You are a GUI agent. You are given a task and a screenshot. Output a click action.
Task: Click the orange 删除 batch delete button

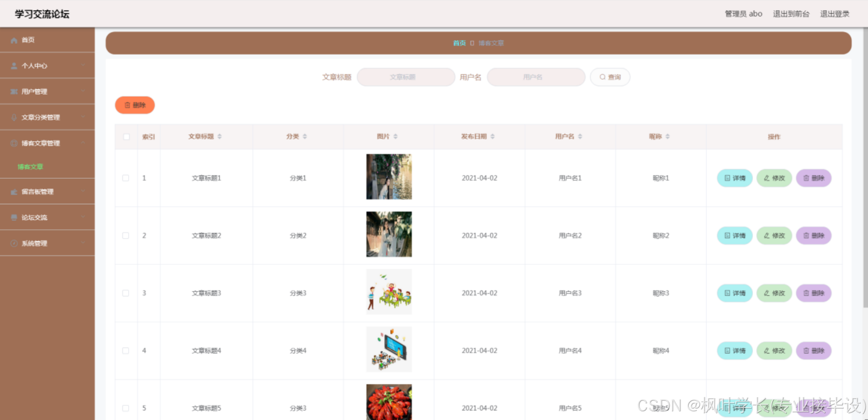tap(135, 105)
